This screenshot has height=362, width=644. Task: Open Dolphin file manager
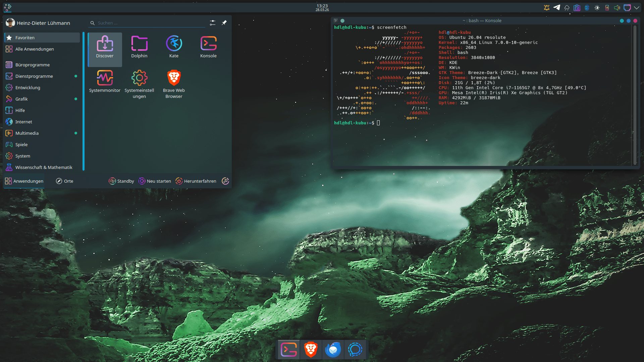click(139, 47)
